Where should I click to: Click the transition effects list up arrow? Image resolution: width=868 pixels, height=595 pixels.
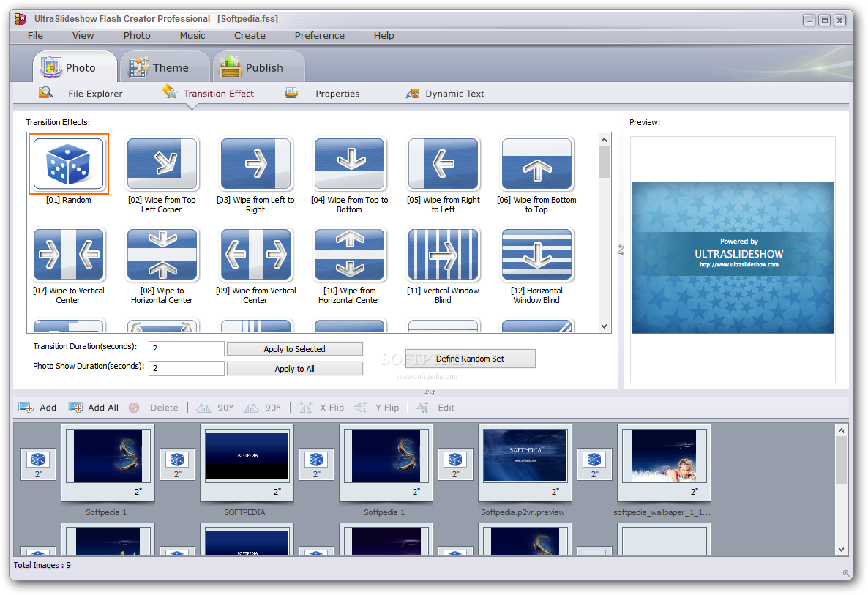604,140
